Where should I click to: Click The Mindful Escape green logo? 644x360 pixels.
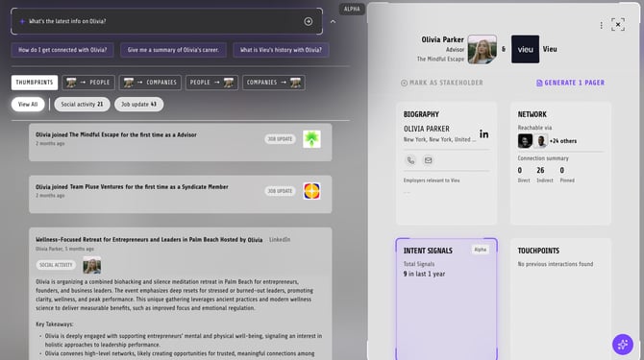(311, 139)
